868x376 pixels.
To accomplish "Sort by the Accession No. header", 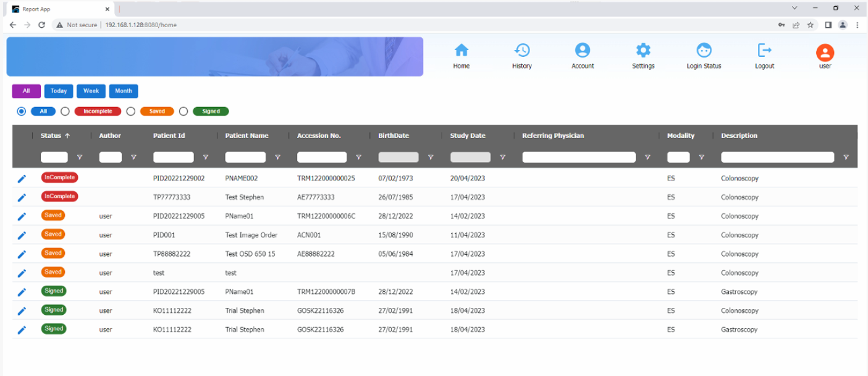I will pyautogui.click(x=319, y=135).
